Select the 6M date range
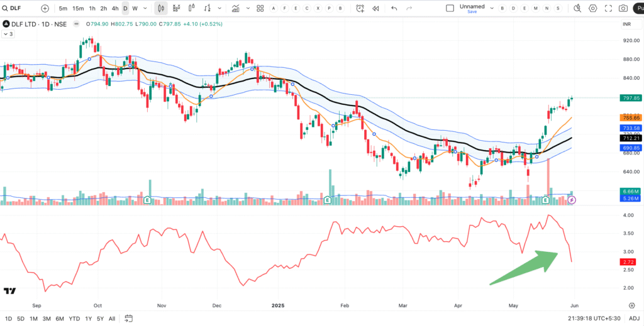 [x=60, y=318]
